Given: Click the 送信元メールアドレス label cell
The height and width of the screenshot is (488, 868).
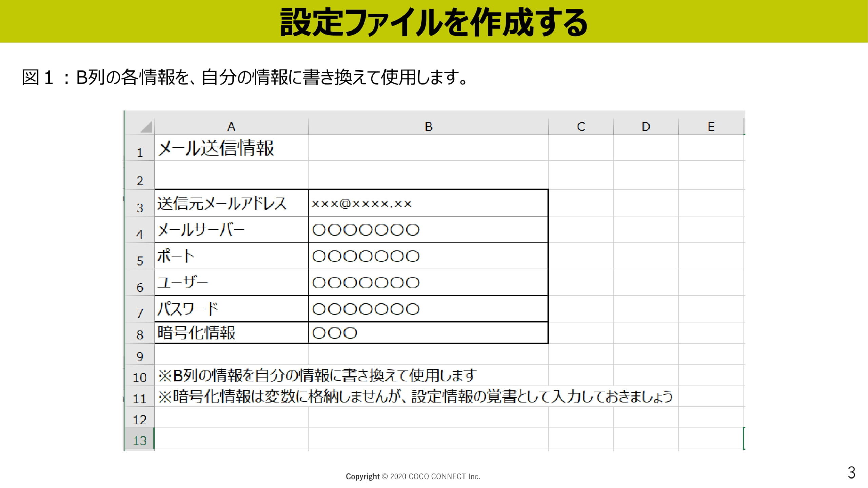Looking at the screenshot, I should [x=231, y=203].
